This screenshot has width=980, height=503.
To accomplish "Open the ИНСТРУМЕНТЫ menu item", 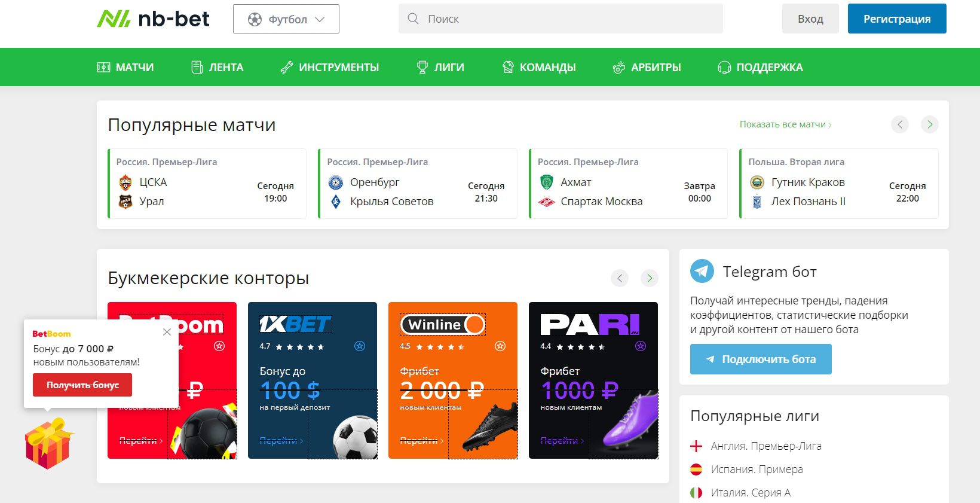I will (x=330, y=67).
